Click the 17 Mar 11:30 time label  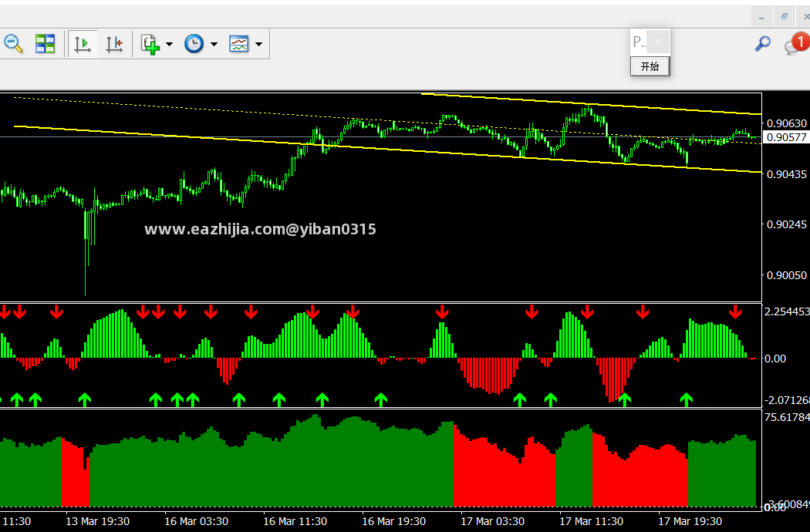tap(592, 522)
